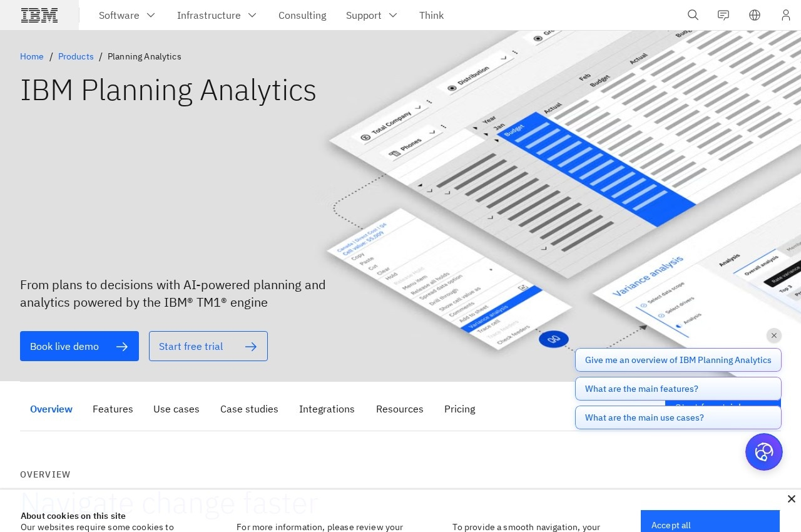Click Book live demo button
The width and height of the screenshot is (801, 532).
79,346
